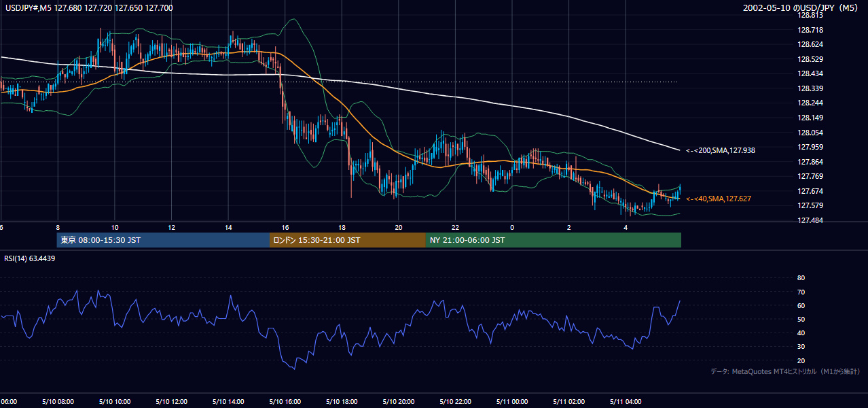Image resolution: width=868 pixels, height=408 pixels.
Task: Click the 5/10 12:00 time label
Action: 171,401
